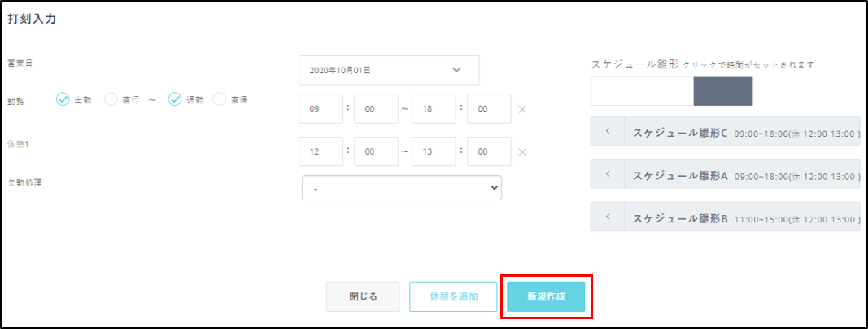Viewport: 868px width, 329px height.
Task: Remove the 12:00~13:00 break time row
Action: (522, 151)
